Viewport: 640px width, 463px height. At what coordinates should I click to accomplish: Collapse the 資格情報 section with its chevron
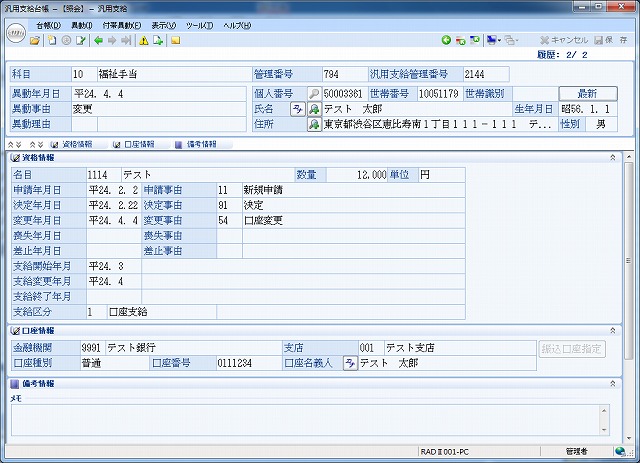pyautogui.click(x=626, y=158)
